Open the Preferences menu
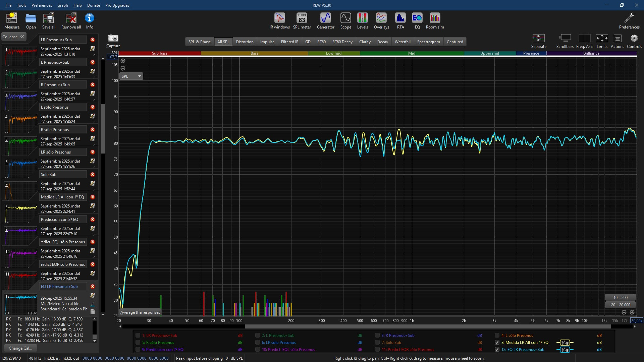 coord(42,5)
